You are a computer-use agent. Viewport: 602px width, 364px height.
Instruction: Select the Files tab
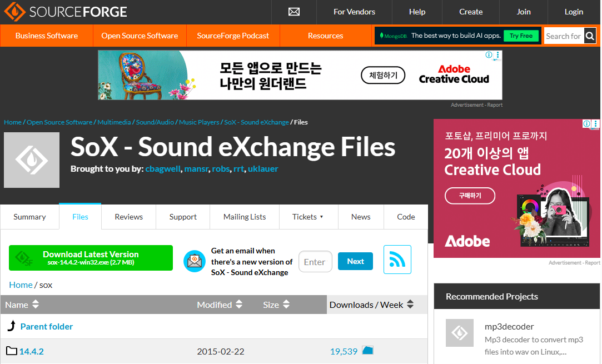coord(80,217)
